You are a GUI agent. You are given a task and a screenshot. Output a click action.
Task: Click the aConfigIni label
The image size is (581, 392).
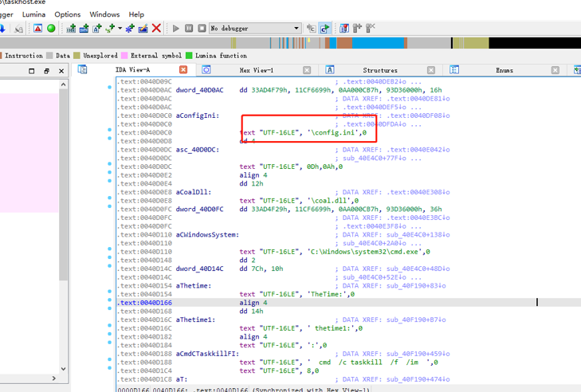197,116
